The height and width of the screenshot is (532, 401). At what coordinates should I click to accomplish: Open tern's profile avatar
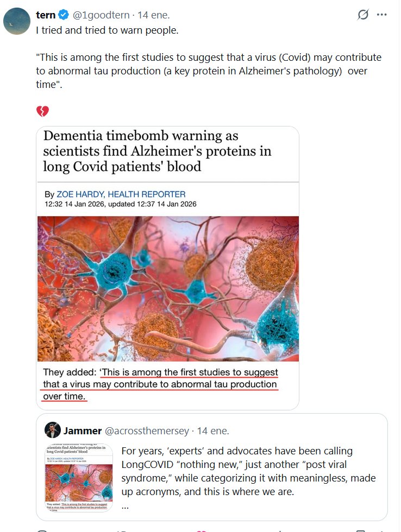coord(16,21)
